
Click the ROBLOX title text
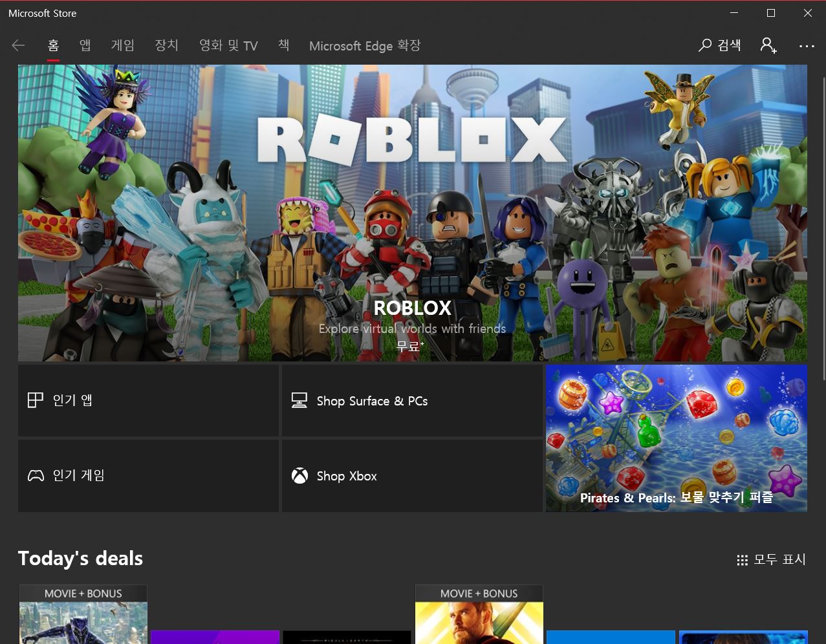point(413,308)
